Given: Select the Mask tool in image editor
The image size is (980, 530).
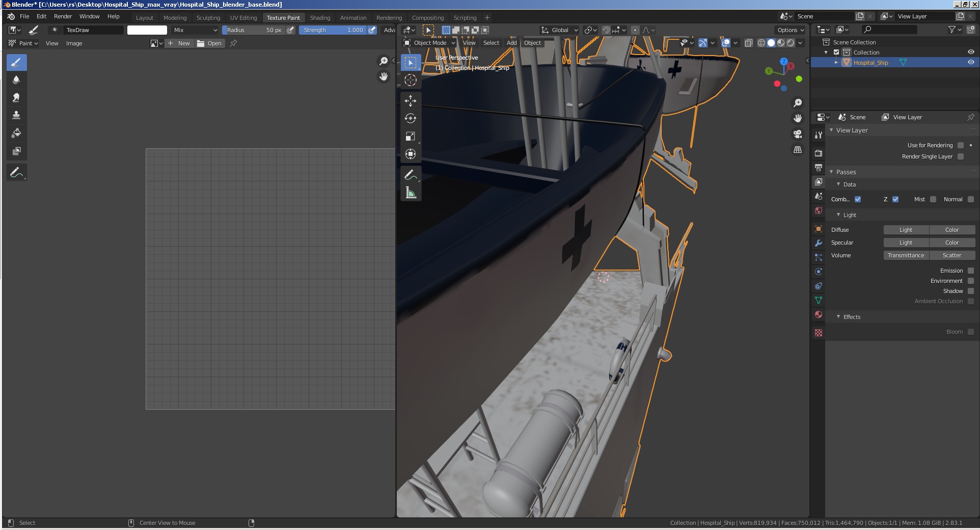Looking at the screenshot, I should point(16,151).
